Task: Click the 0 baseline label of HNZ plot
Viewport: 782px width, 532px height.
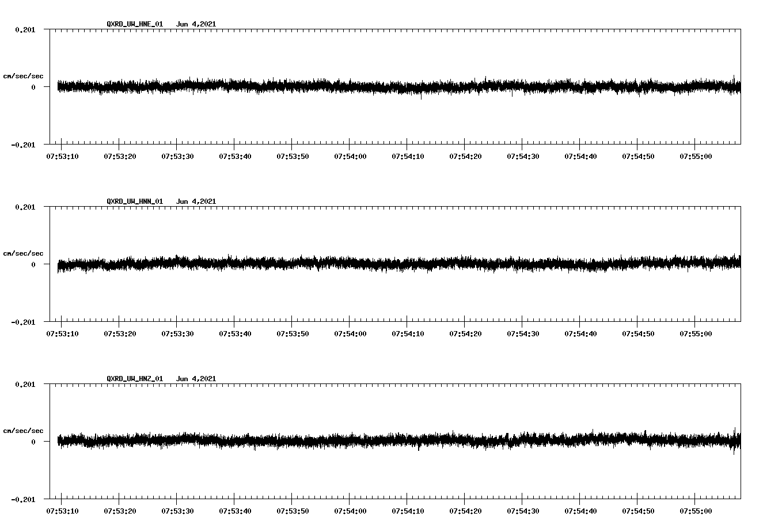Action: tap(33, 442)
